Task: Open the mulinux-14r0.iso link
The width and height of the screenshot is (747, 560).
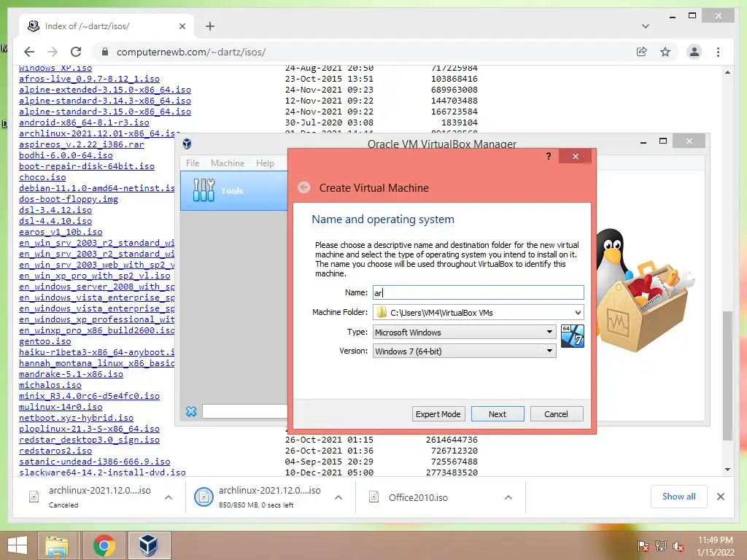Action: (61, 407)
